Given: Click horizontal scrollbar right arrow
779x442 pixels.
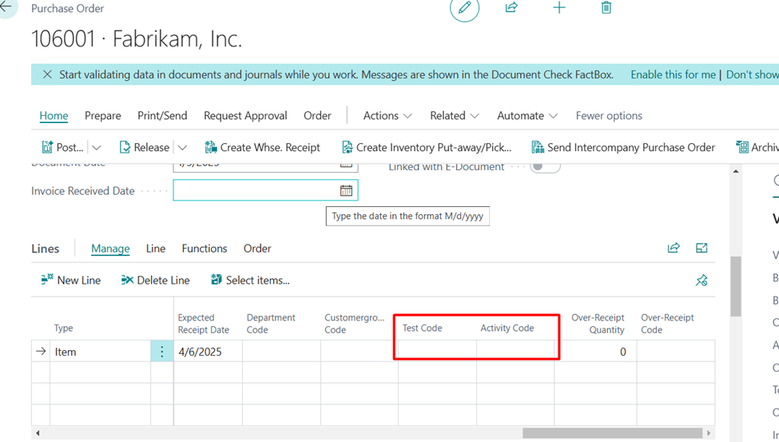Looking at the screenshot, I should (708, 433).
